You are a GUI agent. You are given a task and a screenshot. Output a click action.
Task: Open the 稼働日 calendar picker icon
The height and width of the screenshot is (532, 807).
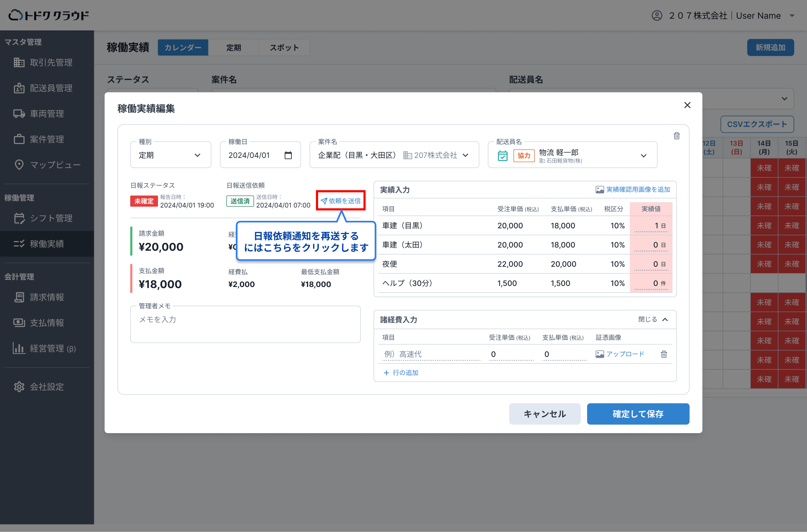point(288,155)
